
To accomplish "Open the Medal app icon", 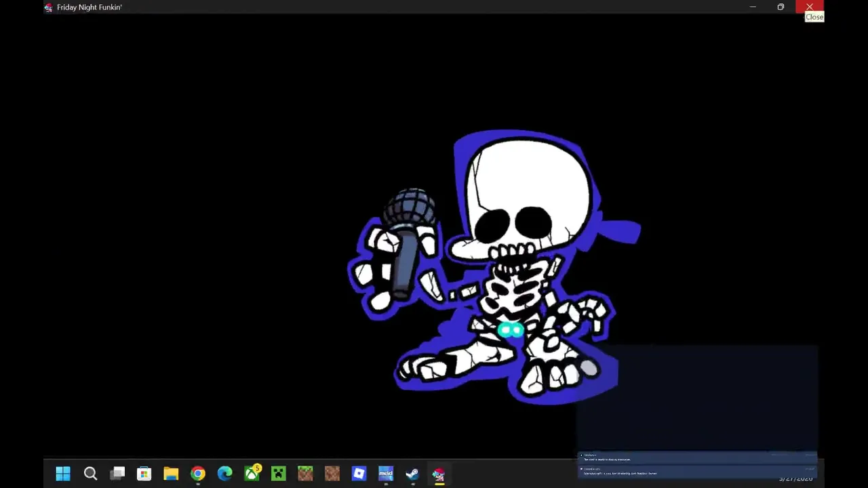I will point(386,474).
